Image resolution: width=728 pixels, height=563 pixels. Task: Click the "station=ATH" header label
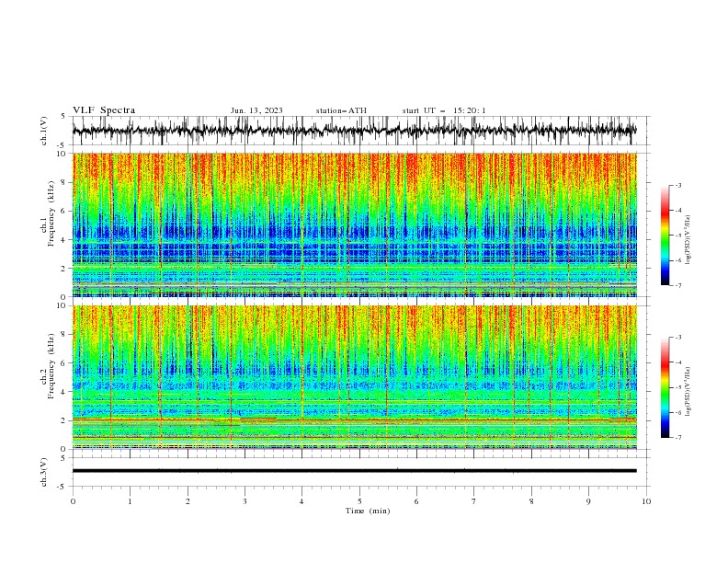click(341, 110)
